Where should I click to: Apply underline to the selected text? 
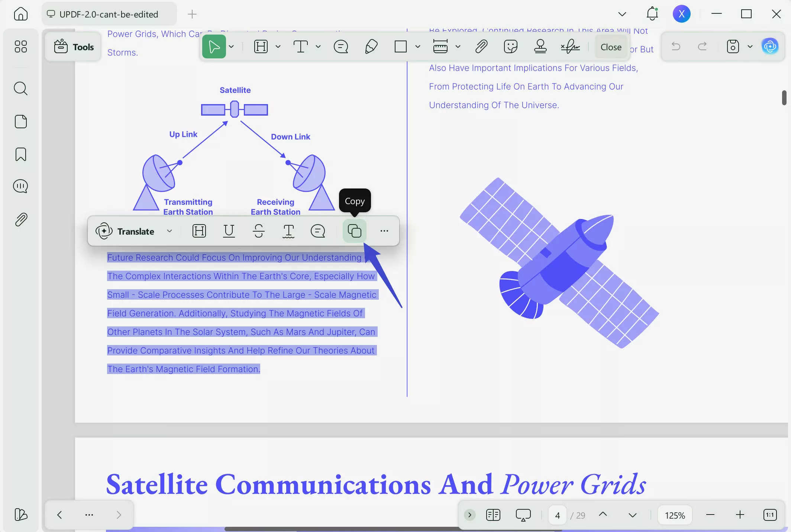[x=229, y=231]
